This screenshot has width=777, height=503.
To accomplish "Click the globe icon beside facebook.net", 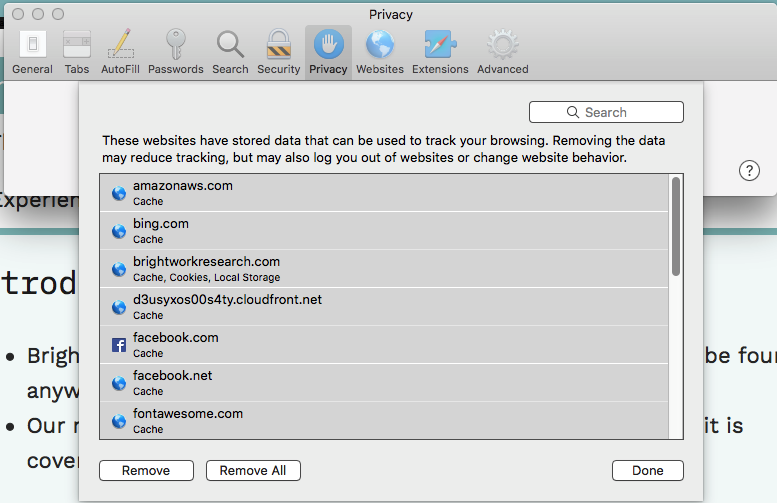I will 119,383.
